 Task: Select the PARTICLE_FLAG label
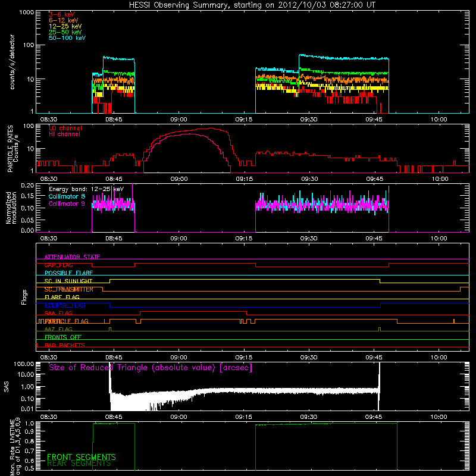point(67,321)
